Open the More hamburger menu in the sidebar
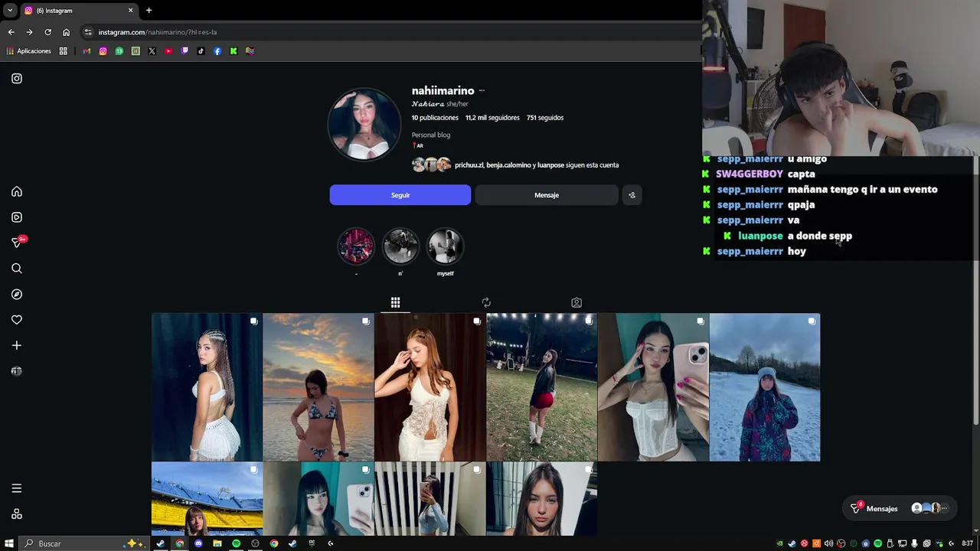The width and height of the screenshot is (980, 551). (17, 488)
